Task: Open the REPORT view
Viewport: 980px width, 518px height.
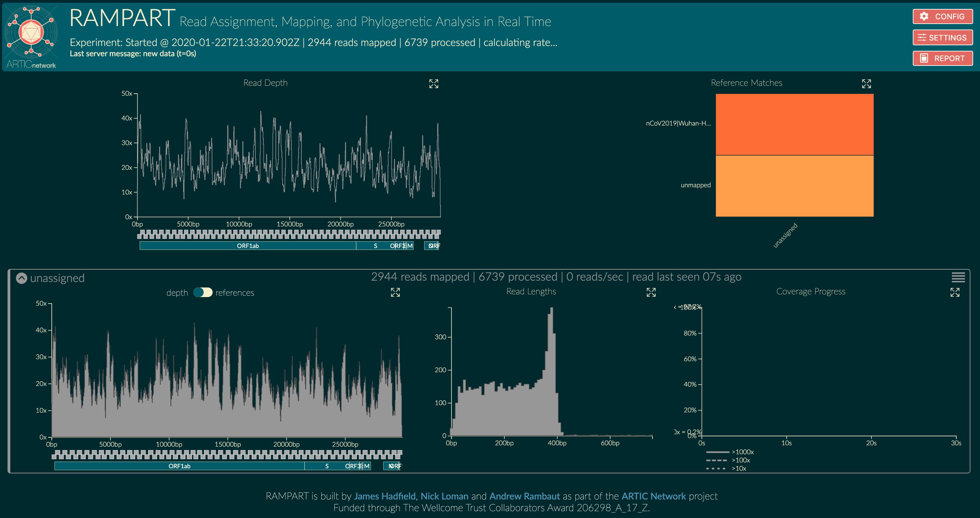Action: [942, 58]
